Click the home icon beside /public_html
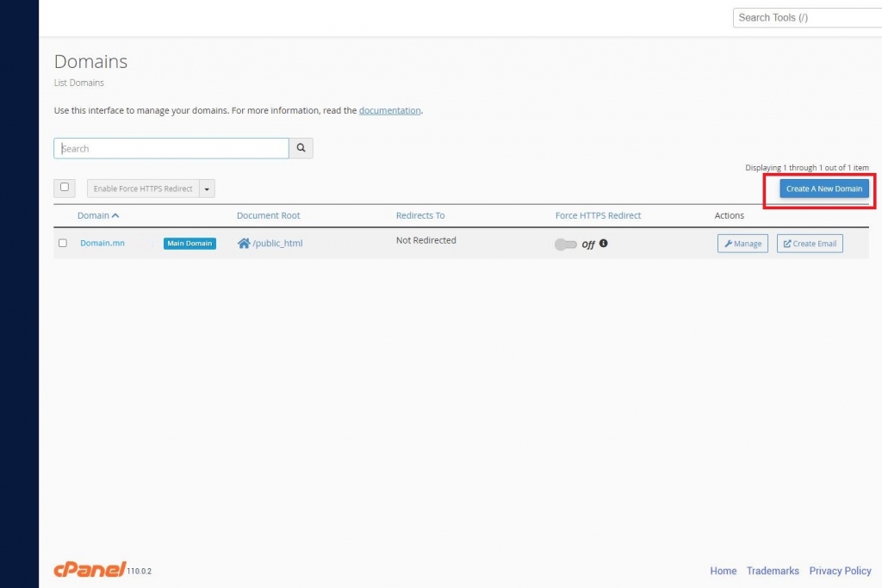 (x=244, y=243)
